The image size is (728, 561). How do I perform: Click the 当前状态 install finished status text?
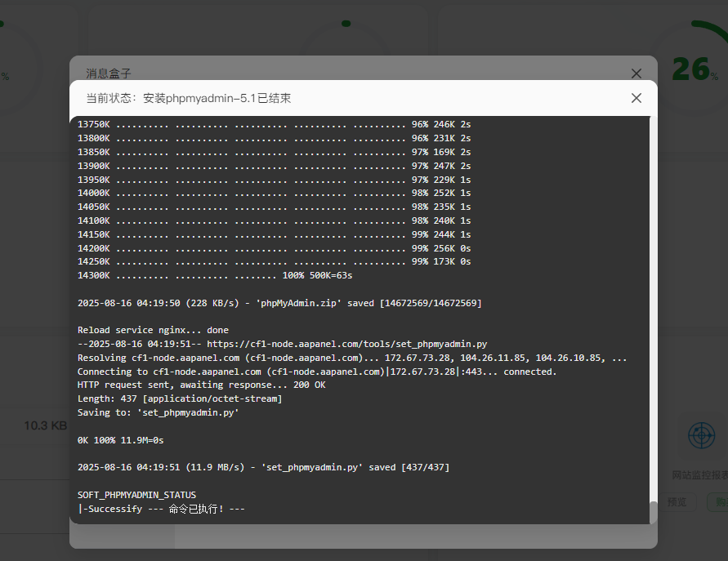(x=189, y=98)
